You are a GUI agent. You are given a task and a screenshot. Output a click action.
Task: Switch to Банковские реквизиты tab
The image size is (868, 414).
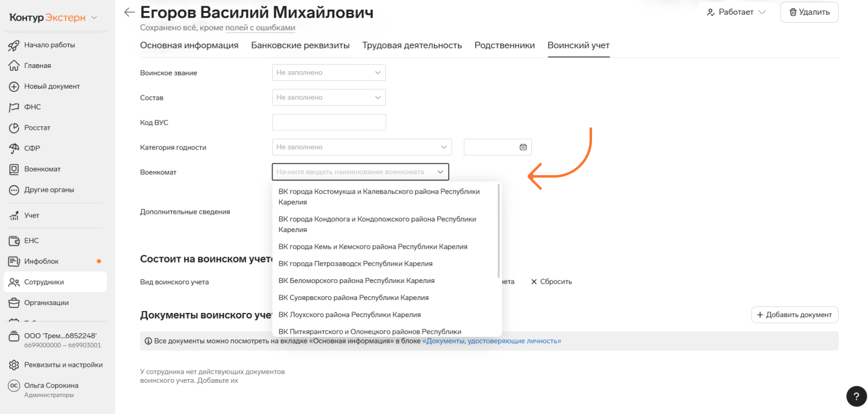point(300,45)
